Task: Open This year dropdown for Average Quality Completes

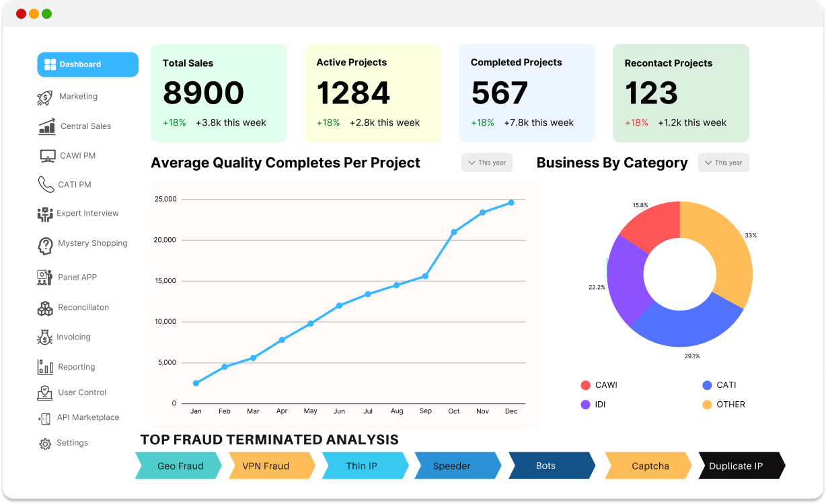Action: point(487,163)
